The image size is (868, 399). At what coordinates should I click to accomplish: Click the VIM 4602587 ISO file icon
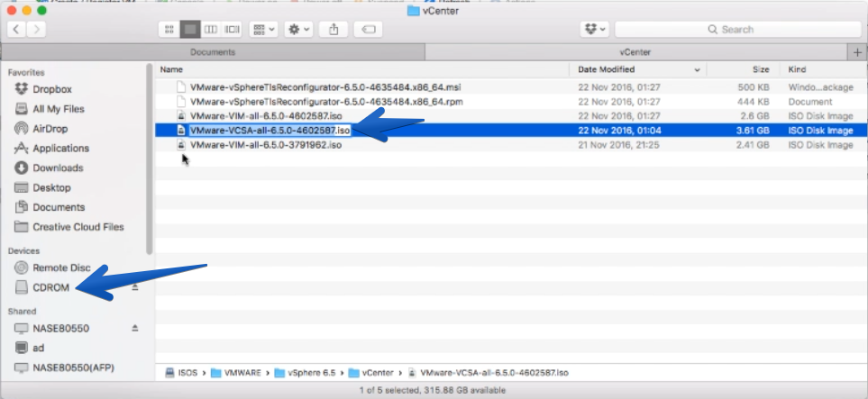click(180, 116)
